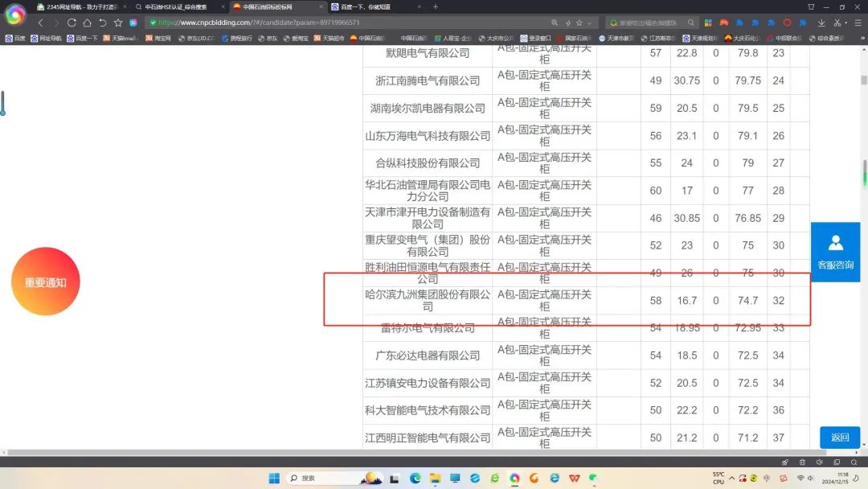Open the 登录窗口 bookmark
Image resolution: width=868 pixels, height=489 pixels.
pos(535,39)
